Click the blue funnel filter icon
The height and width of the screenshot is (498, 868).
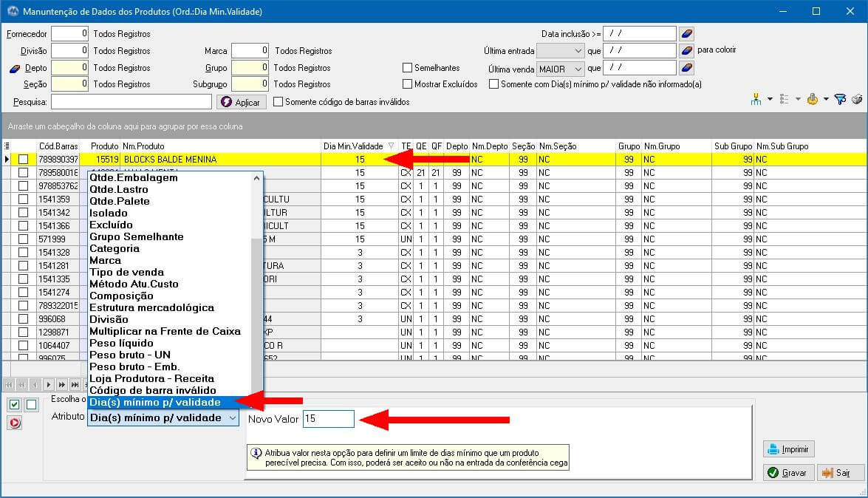pos(841,99)
